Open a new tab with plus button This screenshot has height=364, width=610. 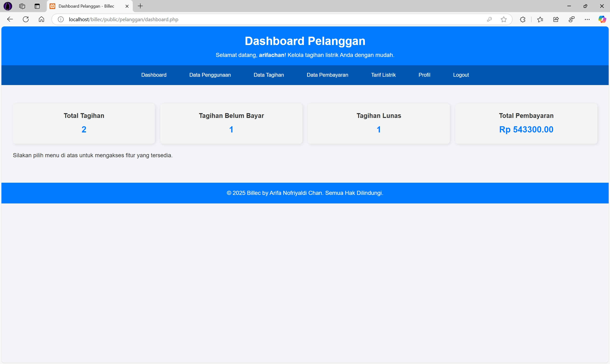click(x=140, y=6)
